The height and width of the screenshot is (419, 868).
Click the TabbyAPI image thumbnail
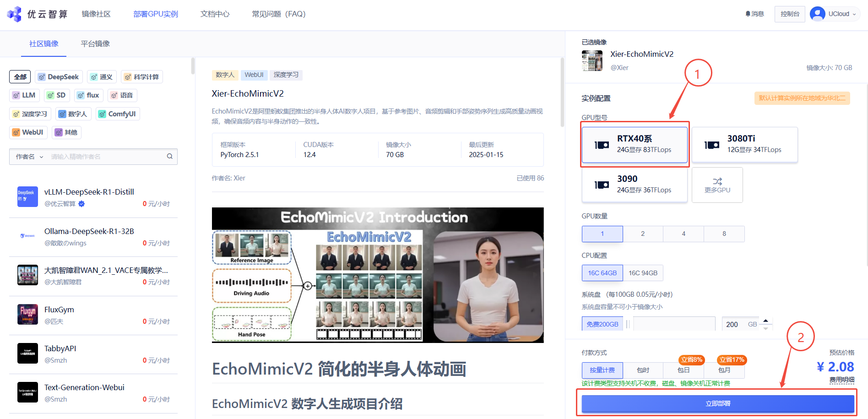[x=27, y=353]
